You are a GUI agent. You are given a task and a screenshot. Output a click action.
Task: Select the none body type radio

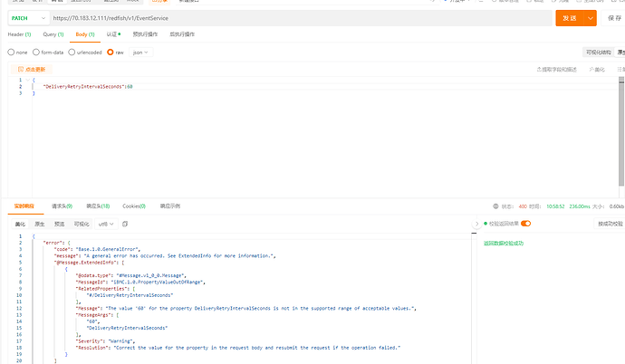click(11, 53)
